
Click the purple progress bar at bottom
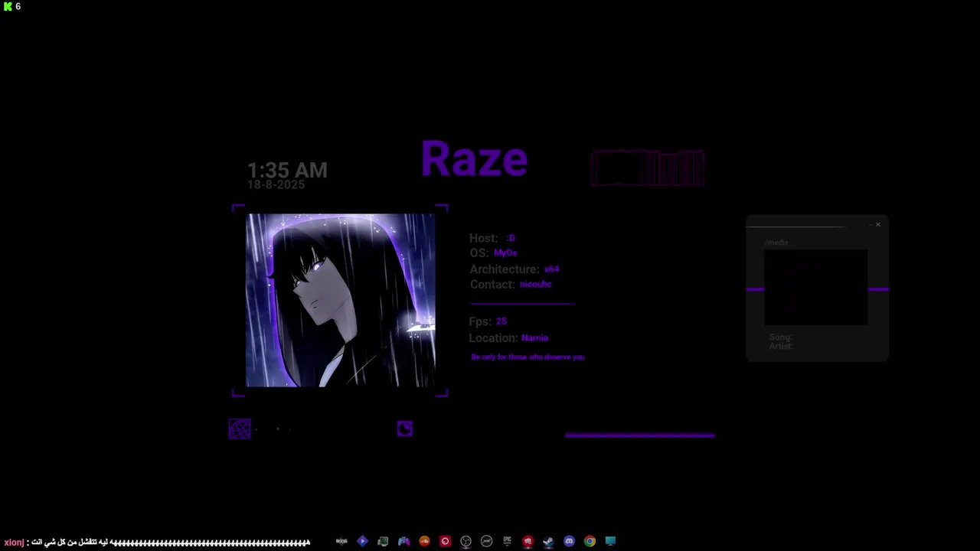click(x=639, y=435)
